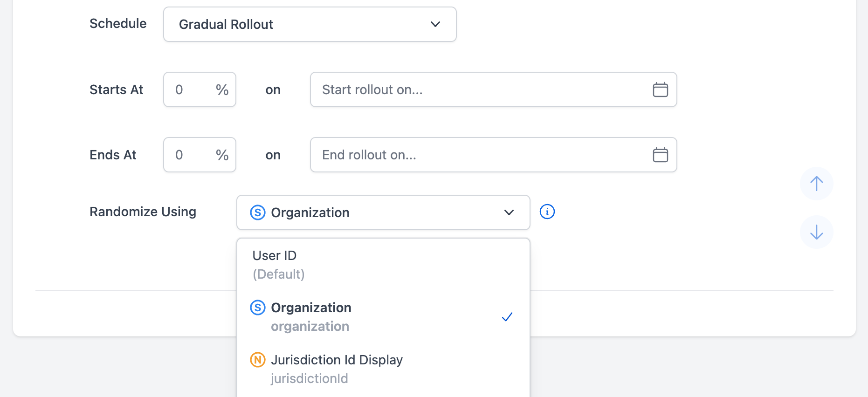The height and width of the screenshot is (397, 868).
Task: Click the Schedule dropdown chevron arrow
Action: click(x=435, y=24)
